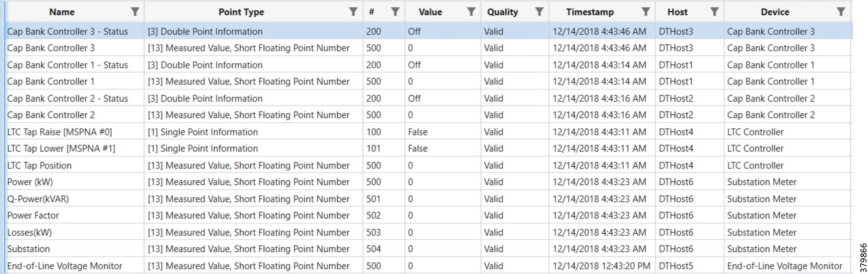Image resolution: width=868 pixels, height=274 pixels.
Task: Open the Host column filter icon
Action: point(714,12)
